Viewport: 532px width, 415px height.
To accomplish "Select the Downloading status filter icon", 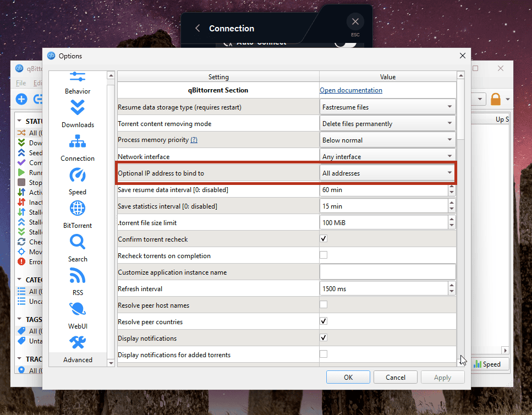I will 21,143.
